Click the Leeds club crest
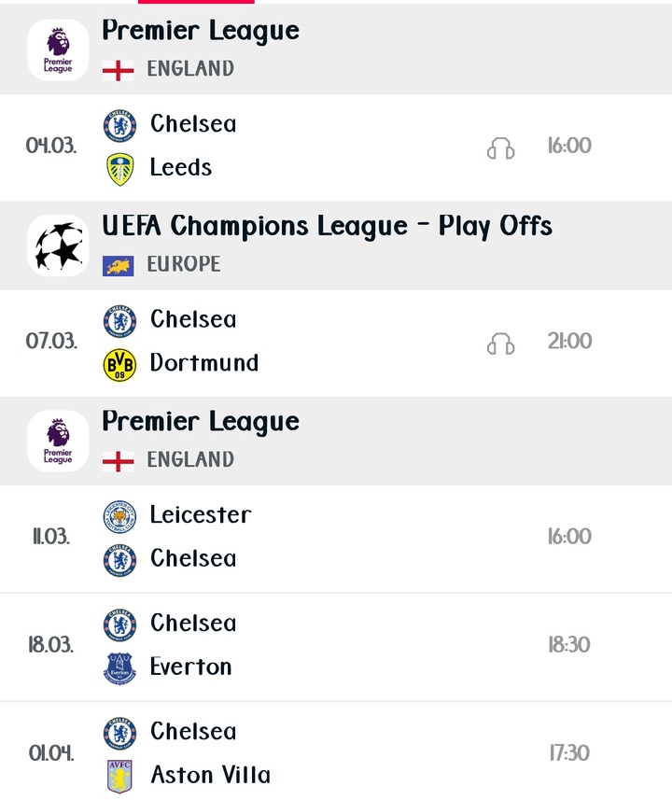Viewport: 672px width, 800px height. (119, 169)
